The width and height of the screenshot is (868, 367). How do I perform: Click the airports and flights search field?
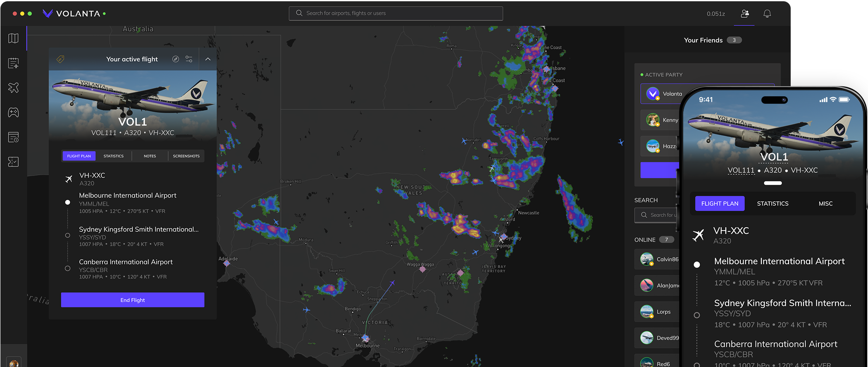tap(396, 13)
